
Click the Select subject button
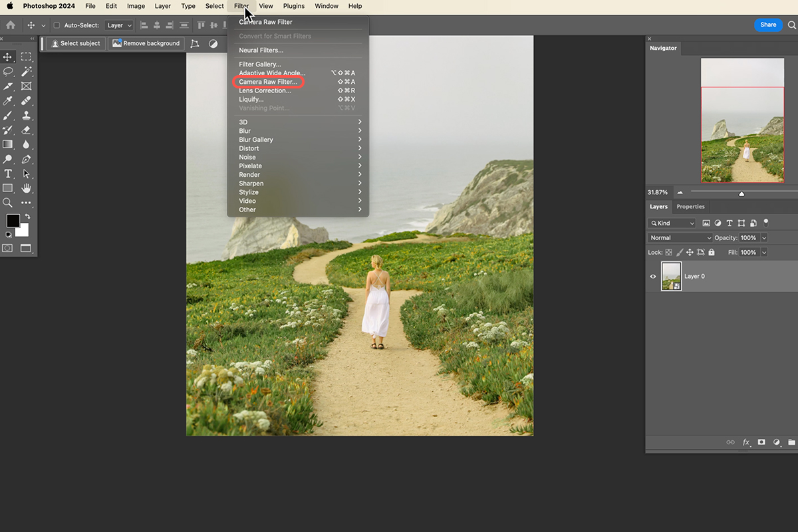coord(76,43)
